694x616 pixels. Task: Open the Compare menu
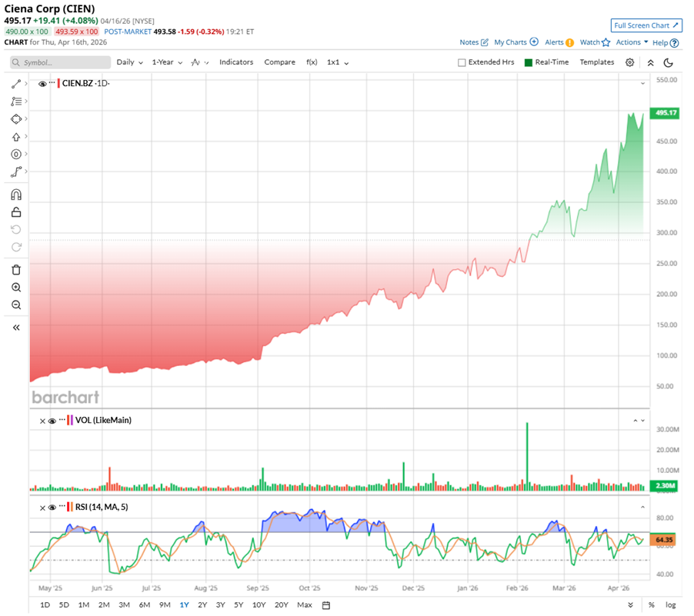coord(280,62)
